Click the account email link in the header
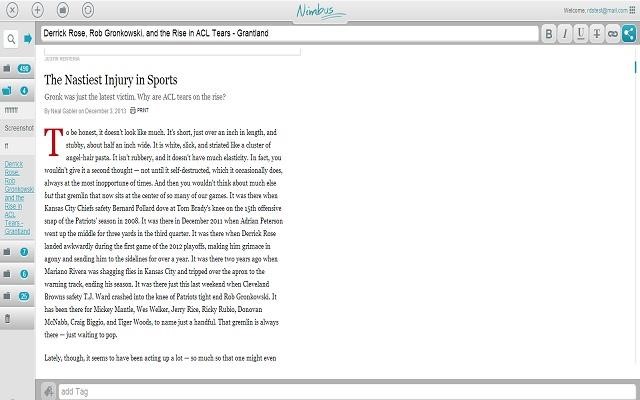 tap(607, 11)
